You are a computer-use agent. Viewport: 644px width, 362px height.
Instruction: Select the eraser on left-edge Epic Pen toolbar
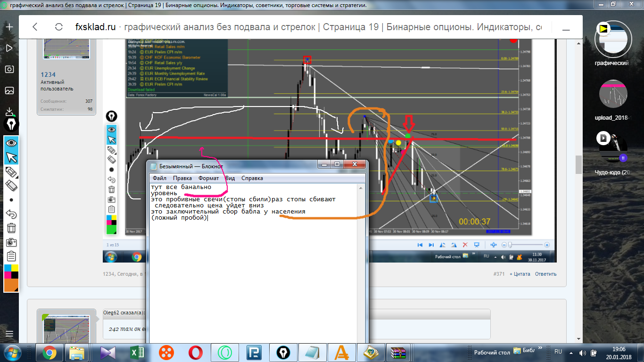[11, 185]
